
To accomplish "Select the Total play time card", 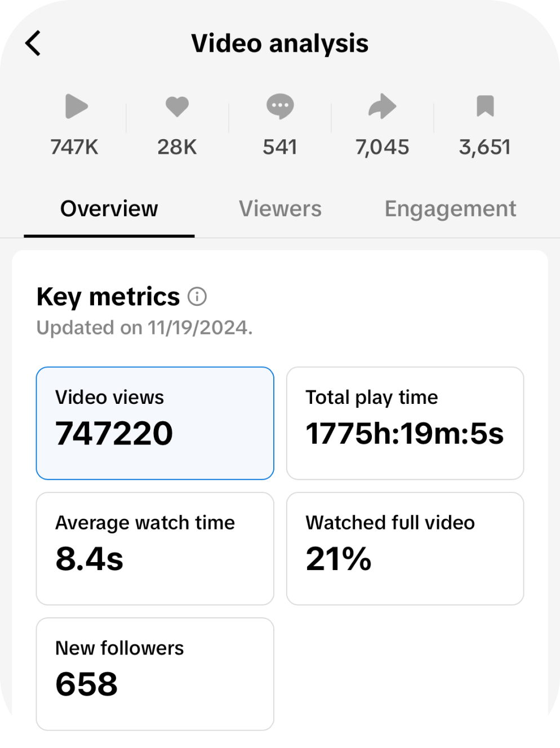I will (x=405, y=423).
